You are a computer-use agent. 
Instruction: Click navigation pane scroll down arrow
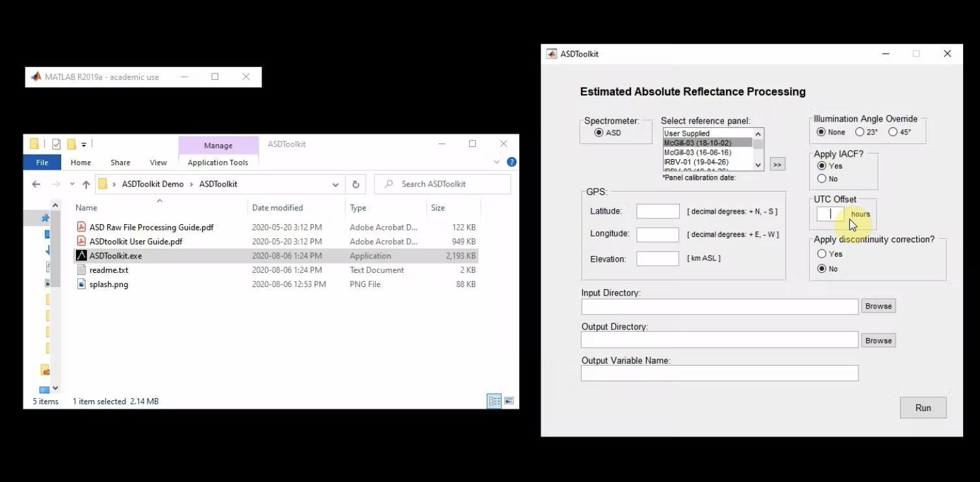55,388
